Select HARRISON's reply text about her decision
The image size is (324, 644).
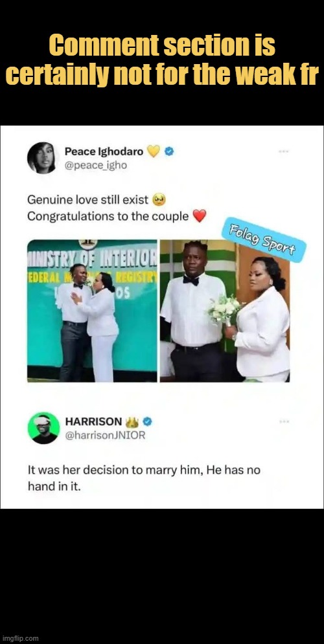click(x=144, y=478)
